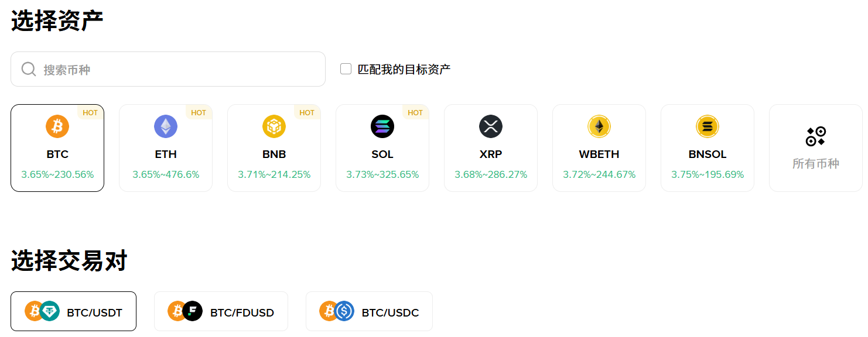Select the BTC/USDT trading pair
Screen dimensions: 868x337
click(74, 311)
